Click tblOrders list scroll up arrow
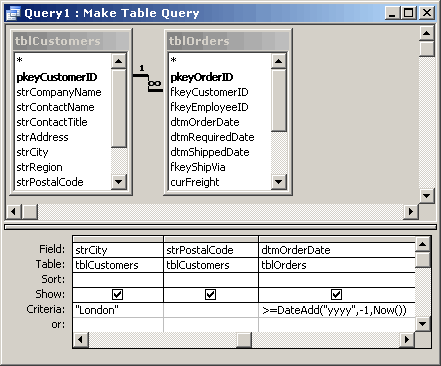This screenshot has height=366, width=441. point(278,61)
